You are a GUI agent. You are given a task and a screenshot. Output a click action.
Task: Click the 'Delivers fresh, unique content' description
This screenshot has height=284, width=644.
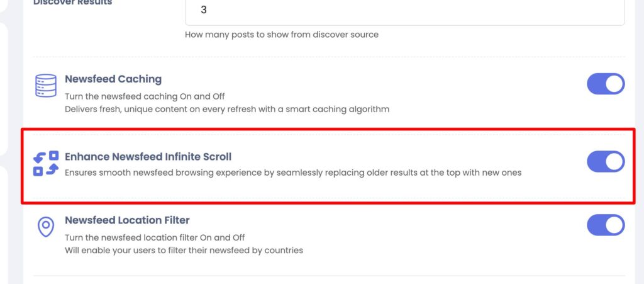coord(227,110)
